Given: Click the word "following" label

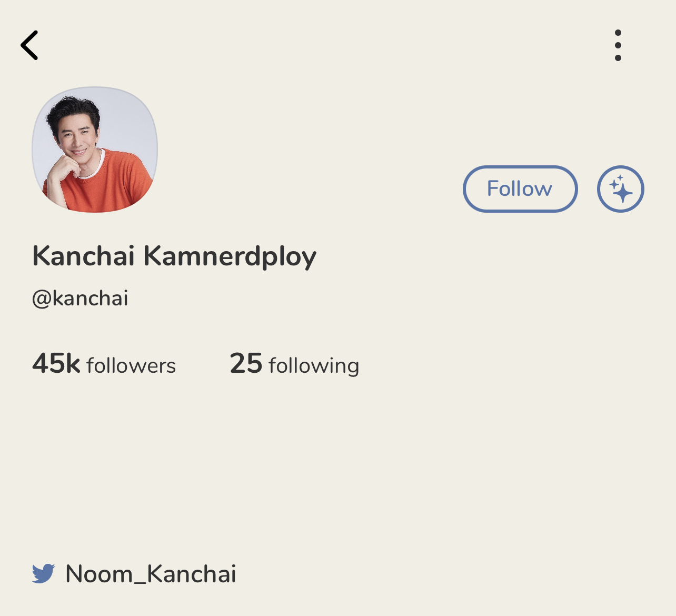Looking at the screenshot, I should (x=314, y=366).
